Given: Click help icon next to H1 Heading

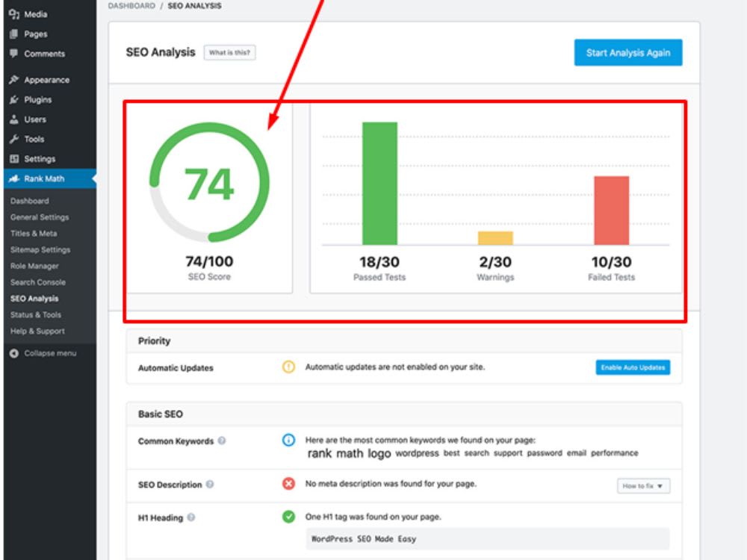Looking at the screenshot, I should [x=191, y=517].
